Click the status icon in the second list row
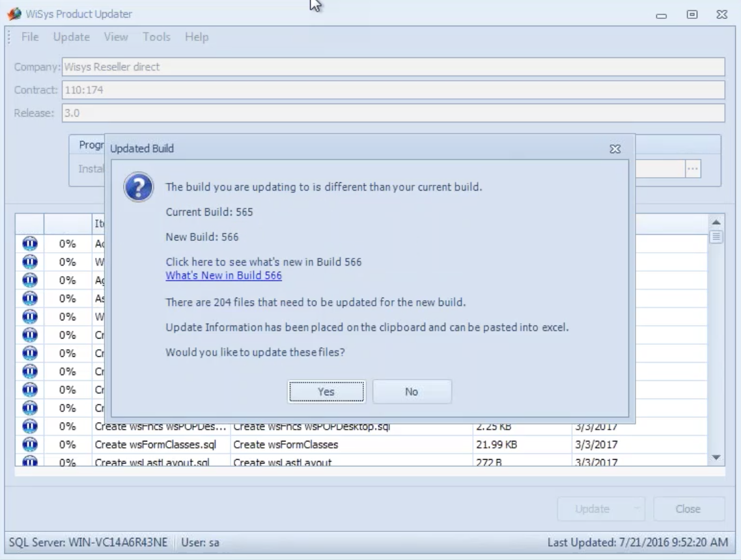 [30, 262]
